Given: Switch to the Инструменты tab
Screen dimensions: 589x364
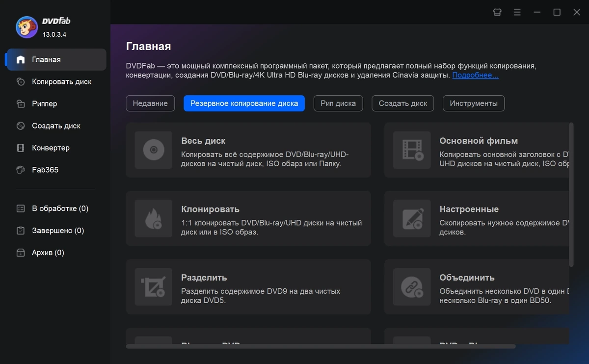Looking at the screenshot, I should pos(474,104).
